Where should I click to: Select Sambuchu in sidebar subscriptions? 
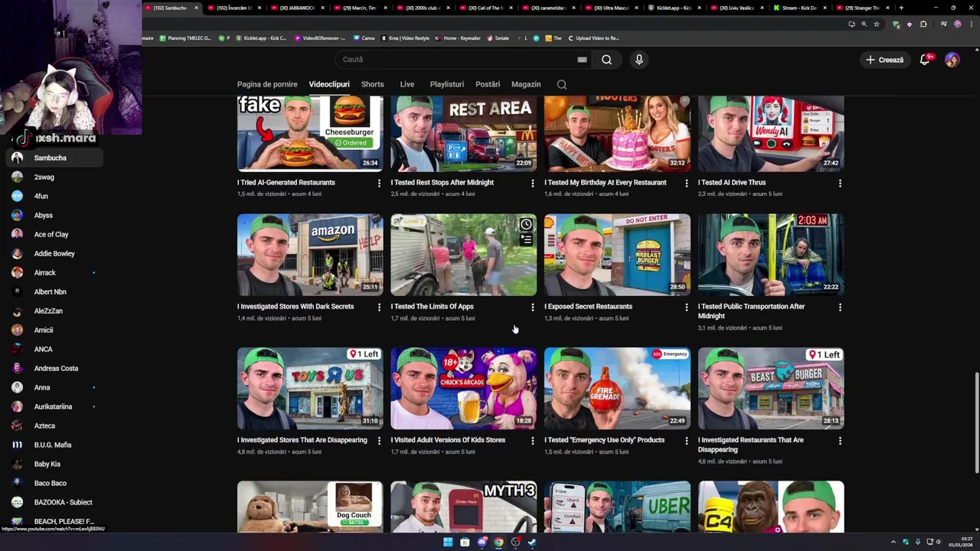click(x=54, y=158)
